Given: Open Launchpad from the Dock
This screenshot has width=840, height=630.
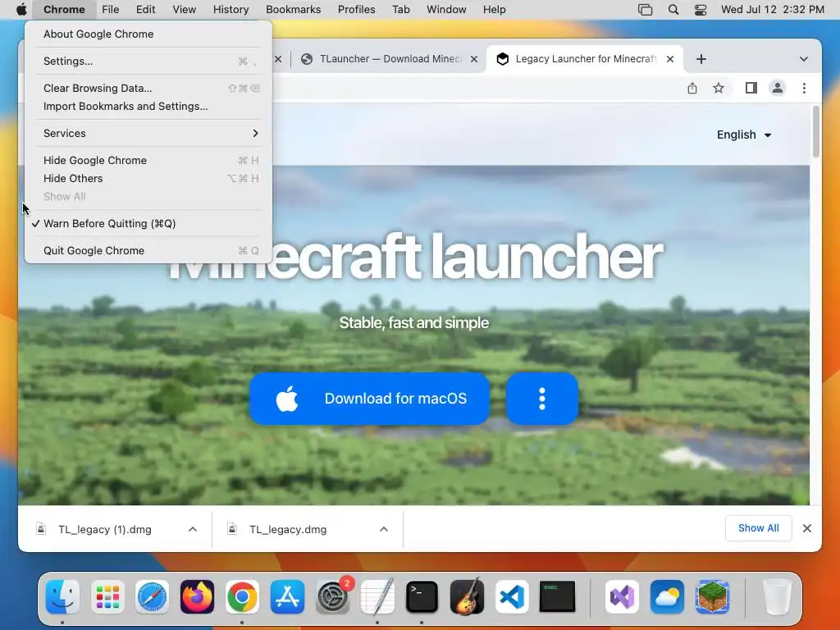Looking at the screenshot, I should (107, 596).
